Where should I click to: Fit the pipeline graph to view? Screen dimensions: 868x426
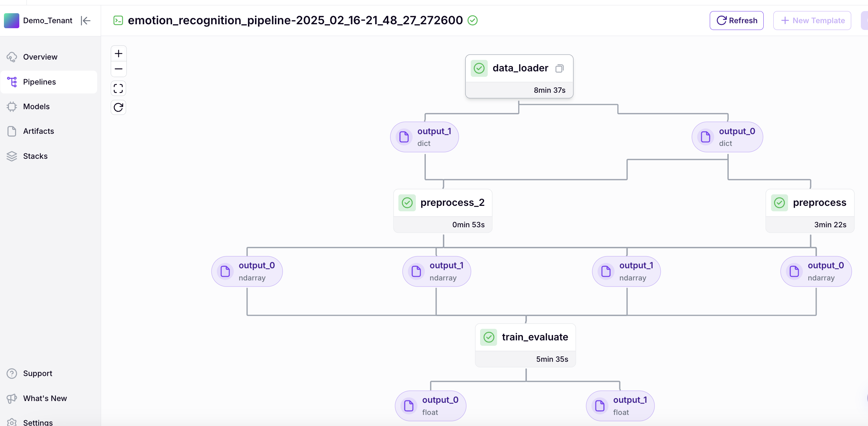(x=119, y=88)
